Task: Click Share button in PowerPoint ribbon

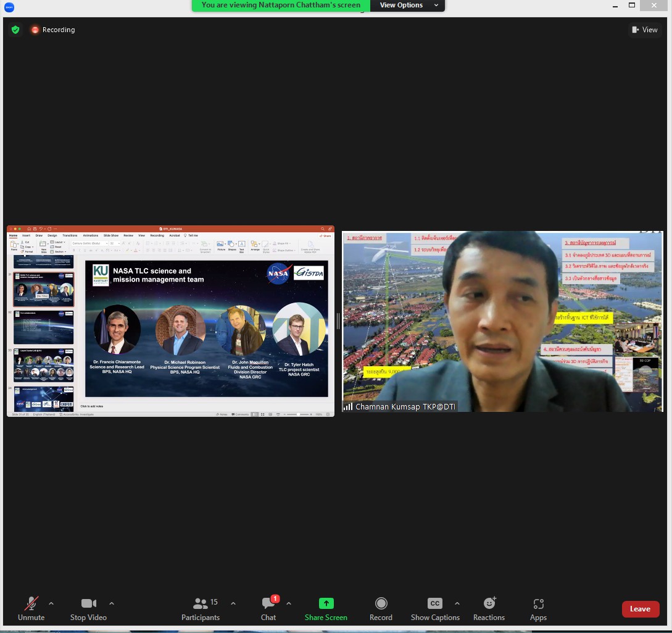Action: click(x=325, y=236)
